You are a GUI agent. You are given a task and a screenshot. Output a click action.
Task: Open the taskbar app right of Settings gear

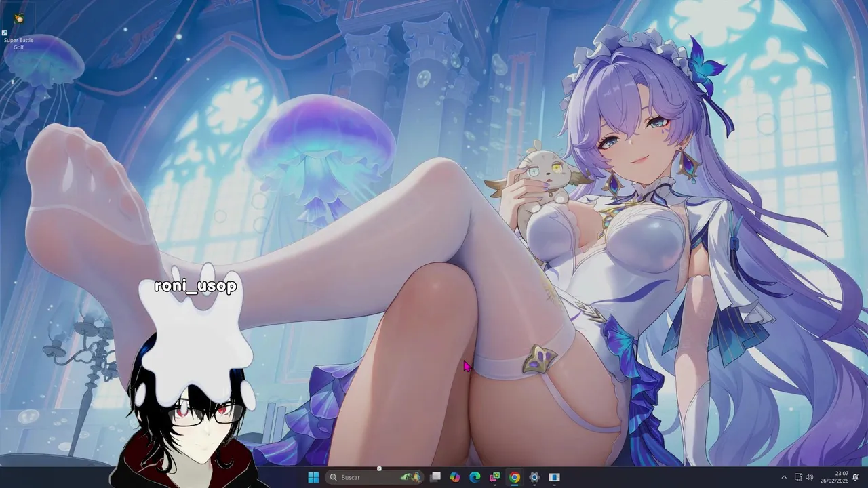(554, 477)
